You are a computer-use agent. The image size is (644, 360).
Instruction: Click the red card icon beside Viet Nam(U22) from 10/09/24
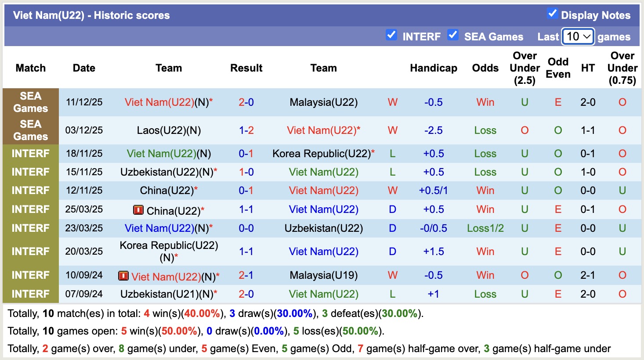124,276
